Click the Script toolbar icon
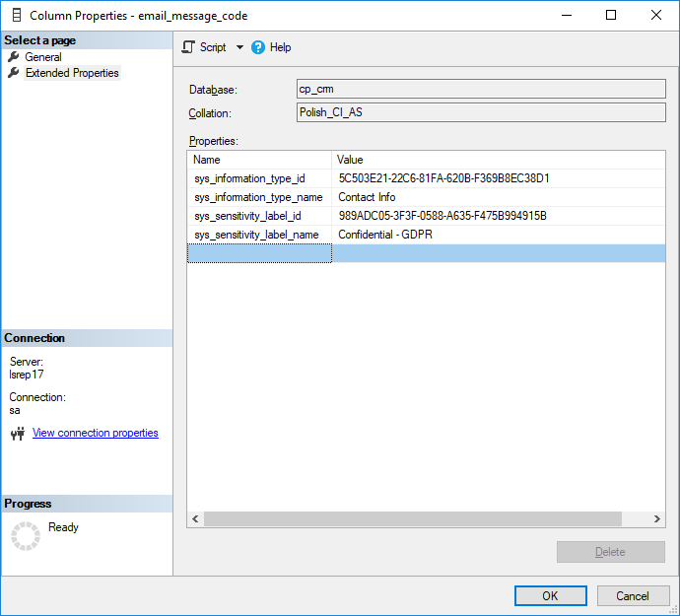Viewport: 680px width, 616px height. [188, 47]
